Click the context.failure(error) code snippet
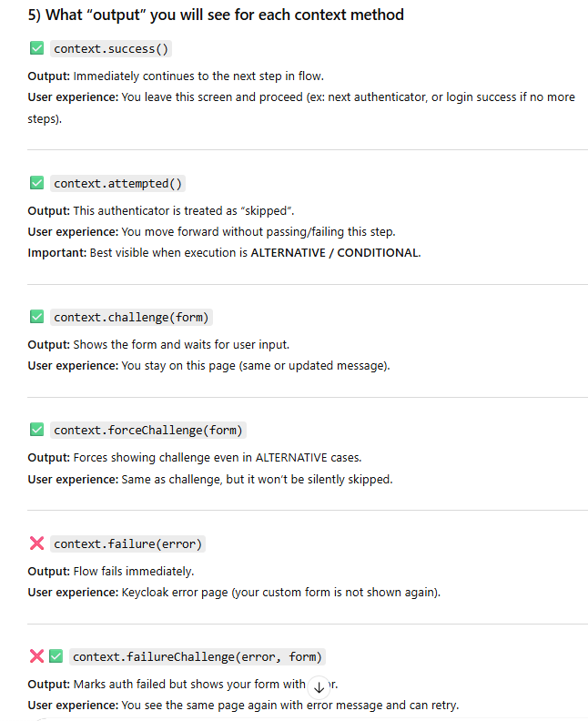Screen dimensions: 588x721 pos(128,543)
